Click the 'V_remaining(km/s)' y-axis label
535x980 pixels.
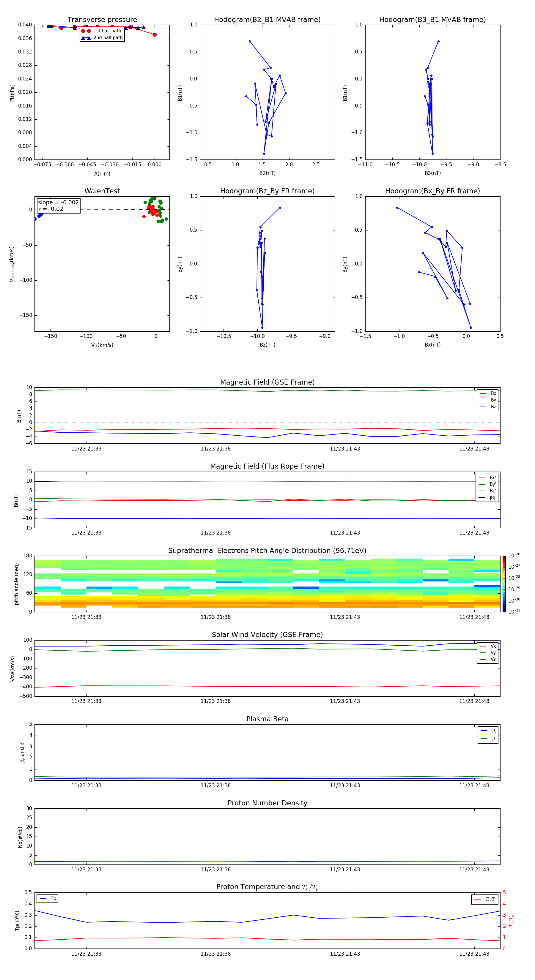(x=12, y=264)
